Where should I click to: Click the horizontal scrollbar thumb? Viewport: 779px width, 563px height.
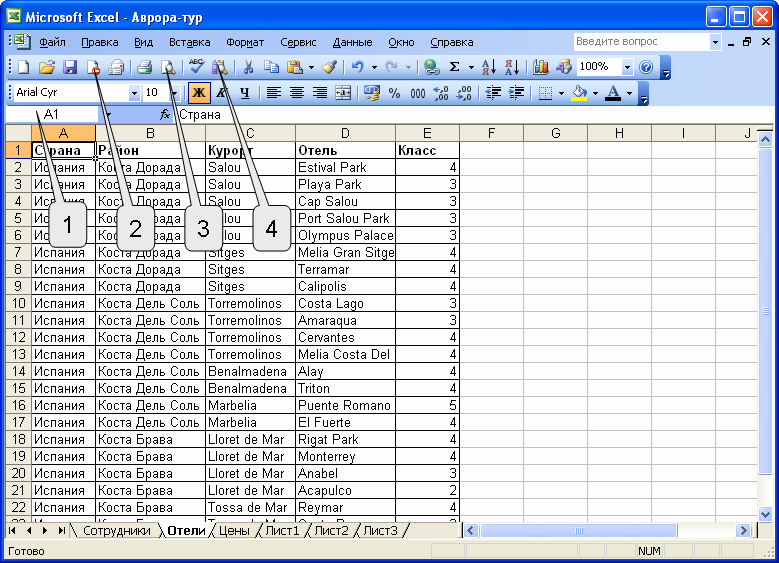click(578, 531)
